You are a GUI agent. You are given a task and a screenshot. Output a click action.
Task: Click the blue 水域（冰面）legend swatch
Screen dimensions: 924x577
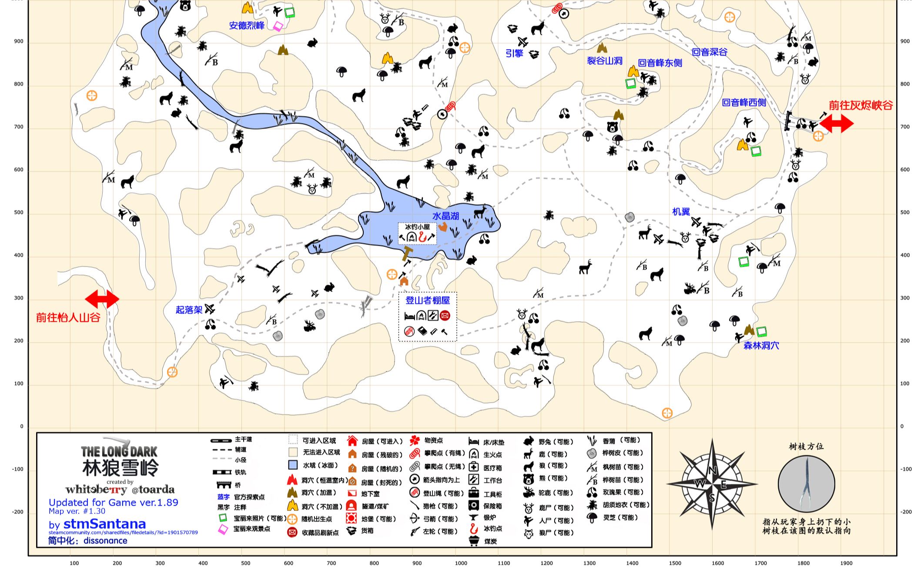[x=293, y=465]
